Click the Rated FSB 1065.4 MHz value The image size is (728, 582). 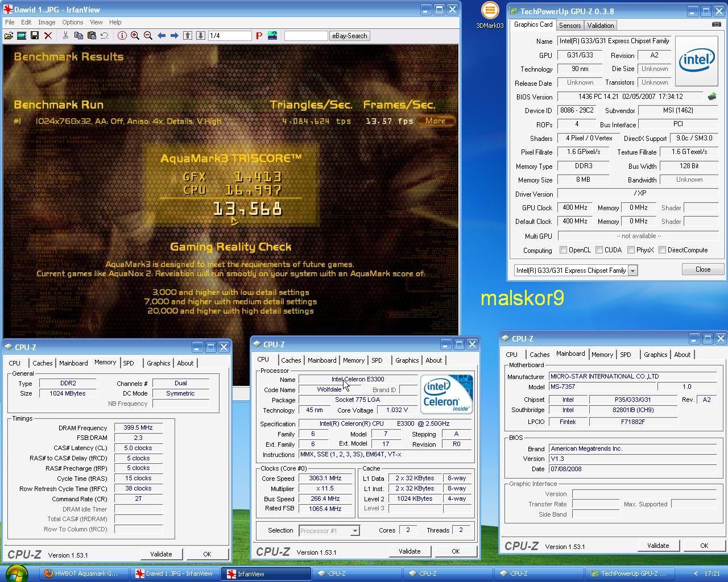click(x=325, y=509)
